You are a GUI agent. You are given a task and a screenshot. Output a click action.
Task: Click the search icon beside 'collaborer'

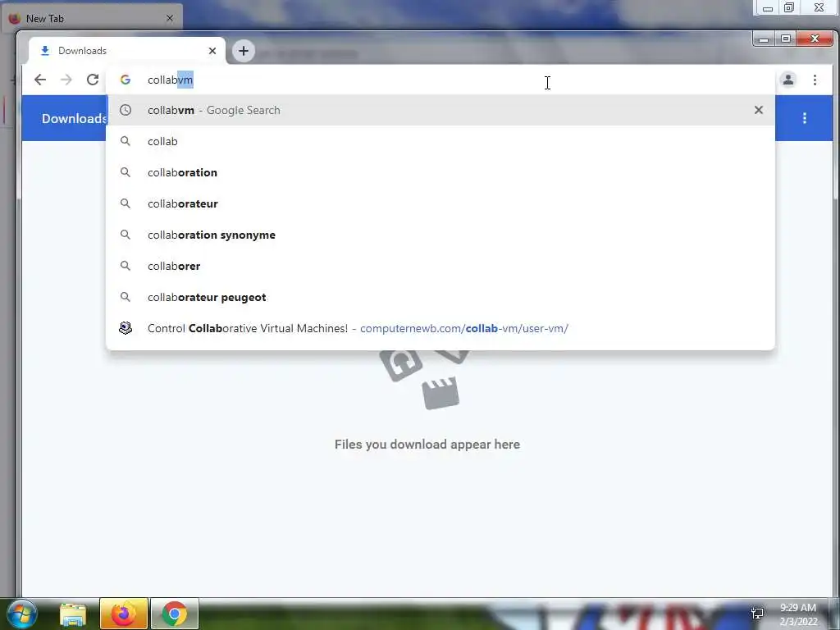click(126, 266)
